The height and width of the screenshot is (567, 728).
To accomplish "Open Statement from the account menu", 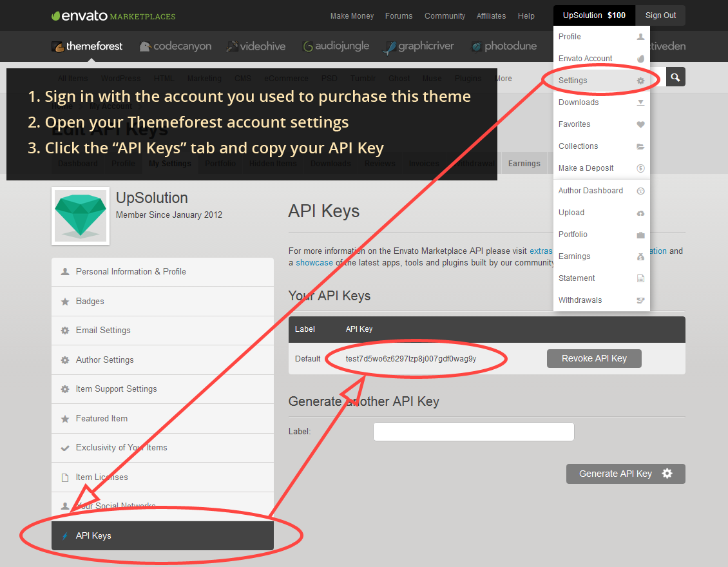I will pos(601,278).
